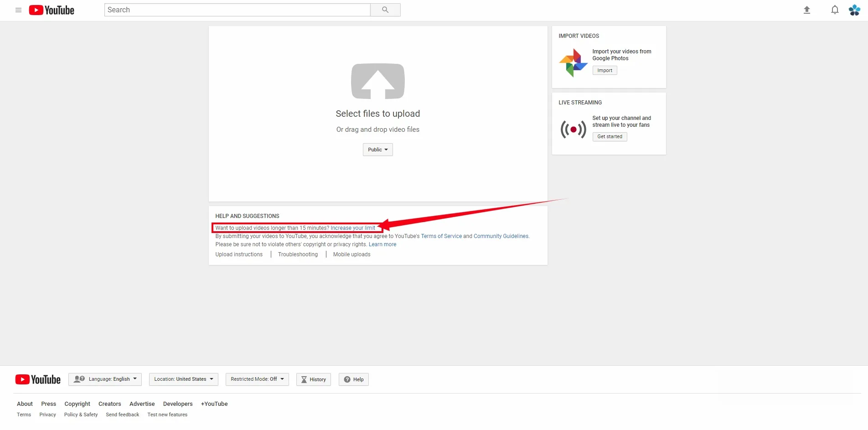Open the hamburger guide menu

click(18, 10)
